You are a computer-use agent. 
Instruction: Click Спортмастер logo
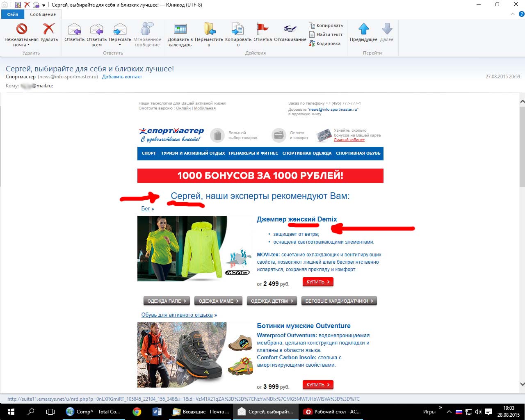coord(171,135)
